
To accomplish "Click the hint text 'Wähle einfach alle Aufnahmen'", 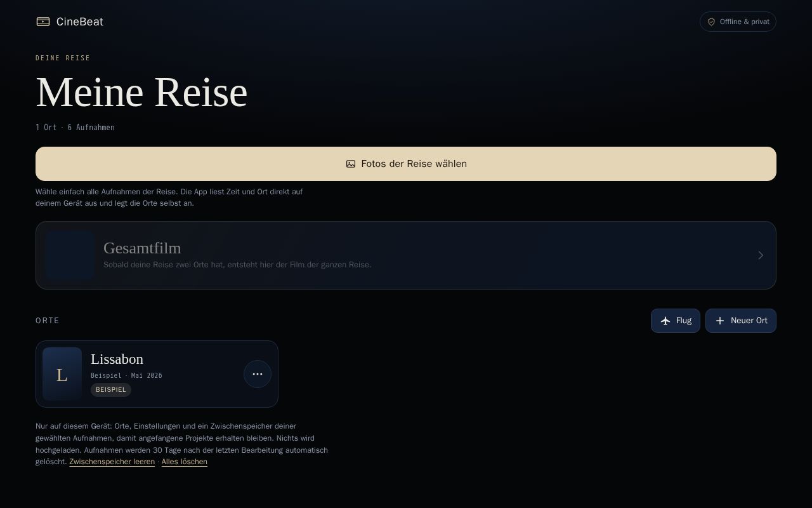I will click(x=169, y=197).
